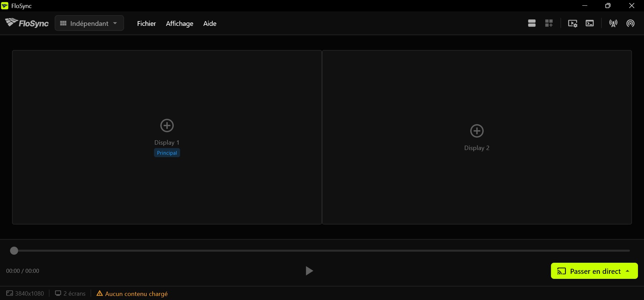Click the Passer en direct button
This screenshot has height=300, width=644.
coord(594,271)
